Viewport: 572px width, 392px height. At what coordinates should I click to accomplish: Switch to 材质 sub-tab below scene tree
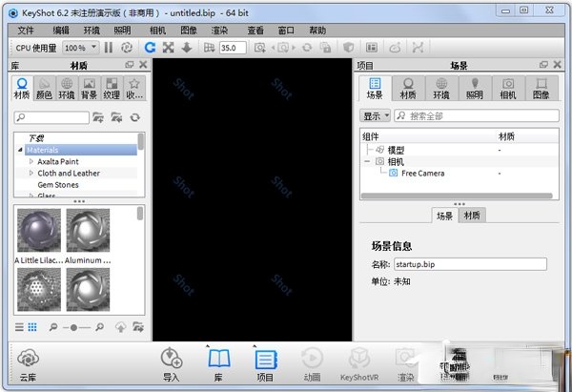(x=472, y=216)
